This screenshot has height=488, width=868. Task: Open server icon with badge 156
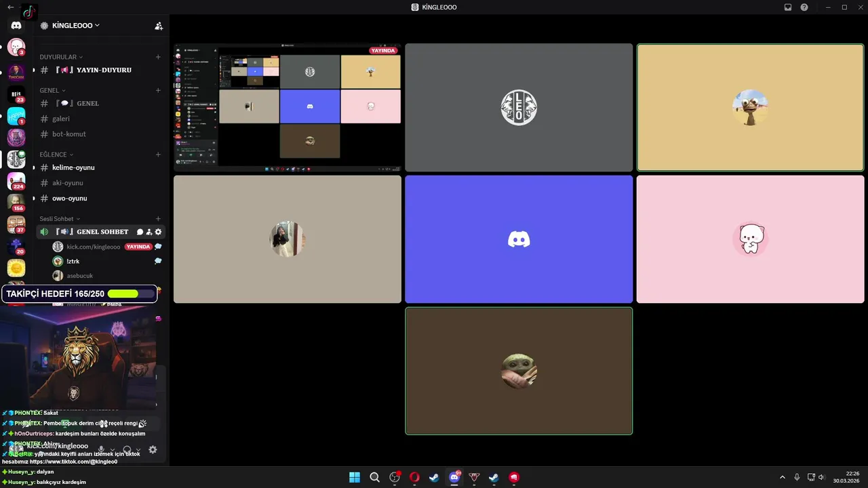[x=16, y=203]
